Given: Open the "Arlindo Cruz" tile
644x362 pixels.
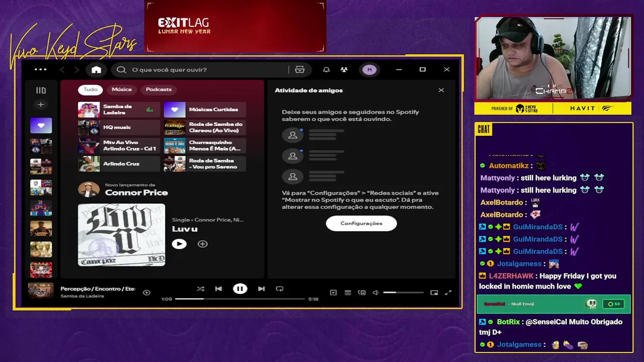Looking at the screenshot, I should pos(119,164).
